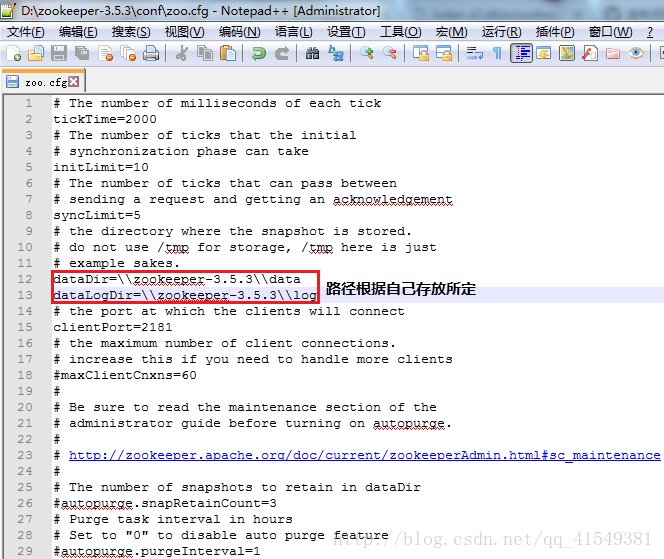Click line number 12 in the margin
This screenshot has width=664, height=559.
[25, 280]
